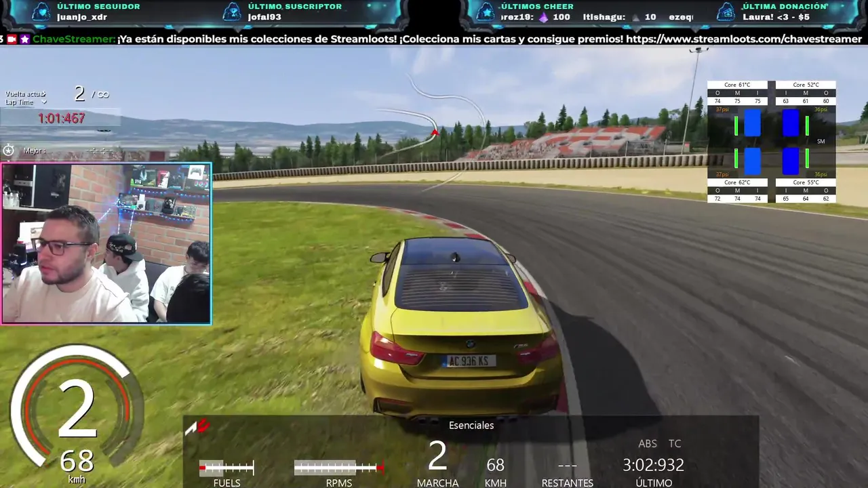Click the KMH speed value 68 in bar
Screen dimensions: 868x488
[x=495, y=465]
